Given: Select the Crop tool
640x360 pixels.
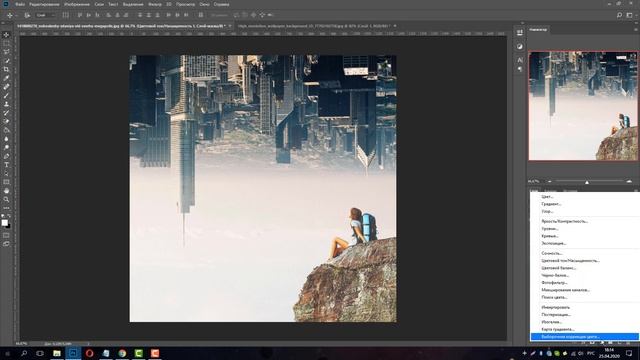Looking at the screenshot, I should click(6, 69).
